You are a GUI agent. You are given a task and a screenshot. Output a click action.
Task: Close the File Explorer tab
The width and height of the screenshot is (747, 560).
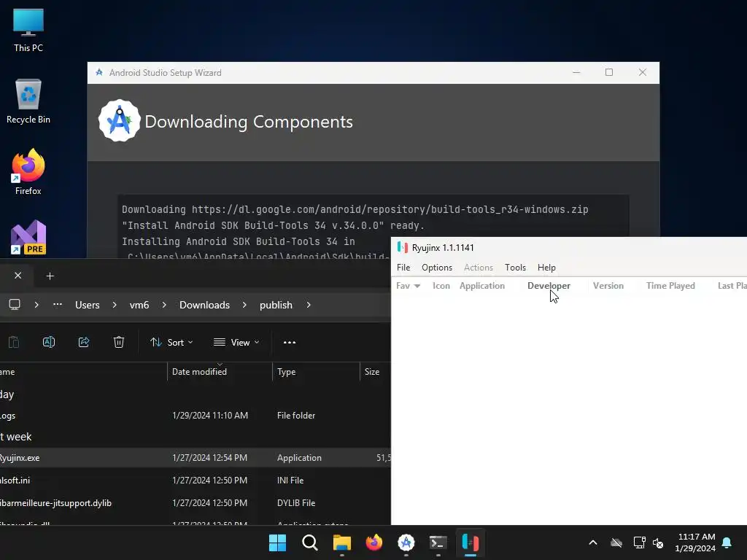click(18, 276)
